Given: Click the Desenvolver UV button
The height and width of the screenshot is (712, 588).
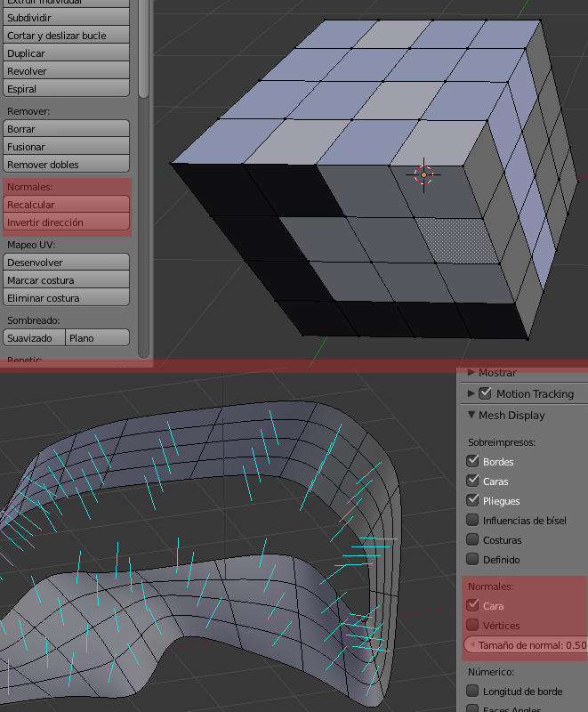Looking at the screenshot, I should click(66, 263).
